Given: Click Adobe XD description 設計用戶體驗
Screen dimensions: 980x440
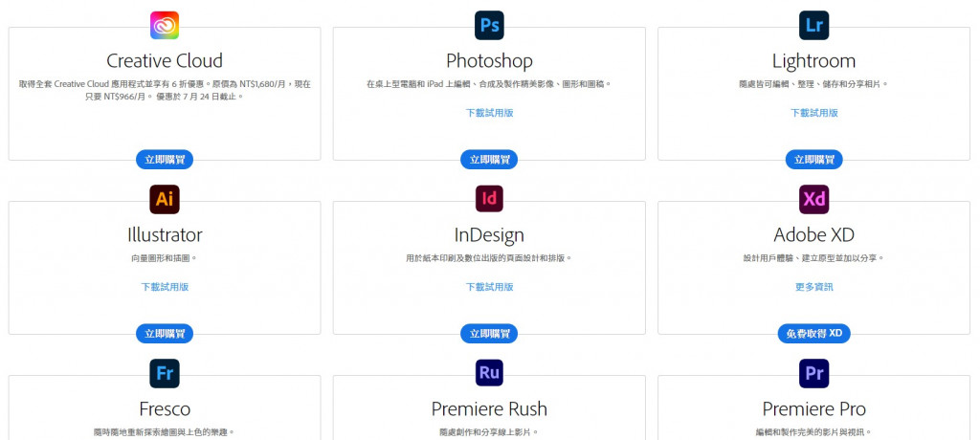Looking at the screenshot, I should click(813, 257).
